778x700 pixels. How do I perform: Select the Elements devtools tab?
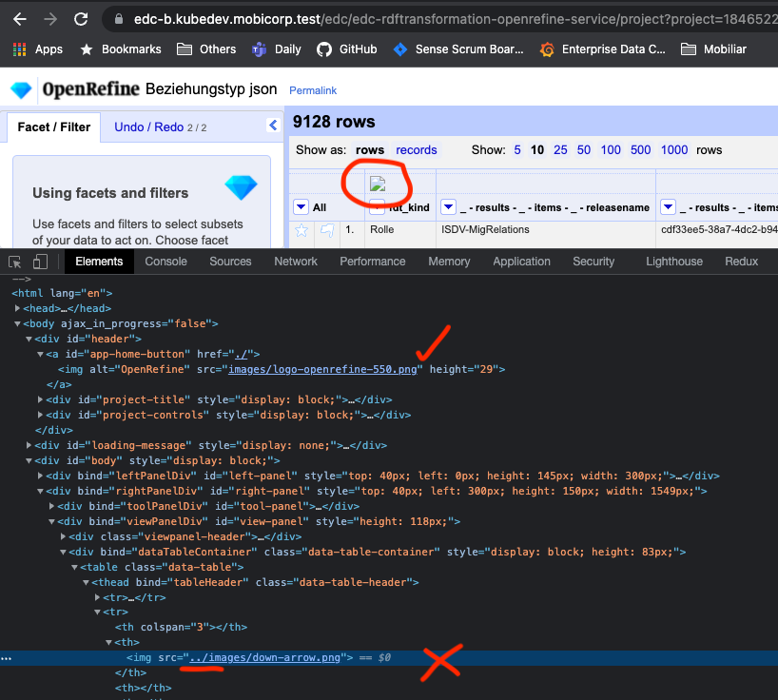pyautogui.click(x=99, y=262)
